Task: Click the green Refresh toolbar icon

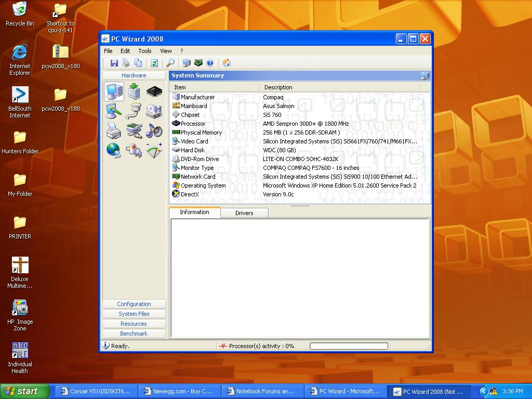Action: [x=154, y=63]
